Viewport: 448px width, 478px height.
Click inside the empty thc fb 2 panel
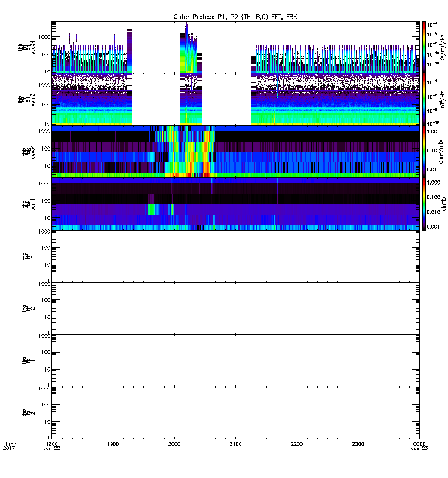tap(235, 413)
